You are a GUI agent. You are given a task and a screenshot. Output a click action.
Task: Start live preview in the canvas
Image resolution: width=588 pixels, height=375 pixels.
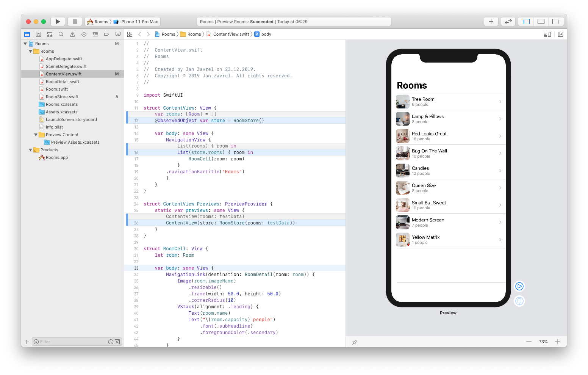(x=519, y=286)
